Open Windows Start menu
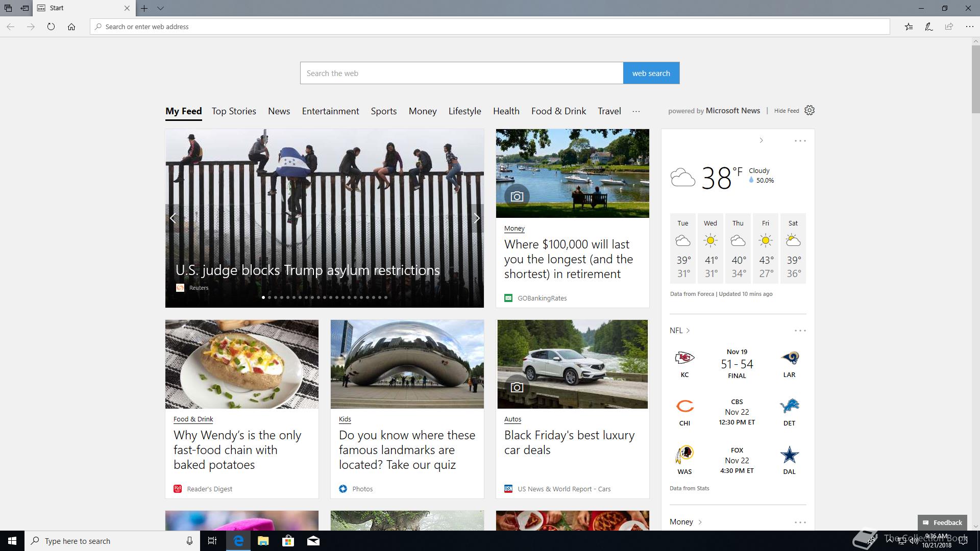This screenshot has height=551, width=980. coord(12,541)
